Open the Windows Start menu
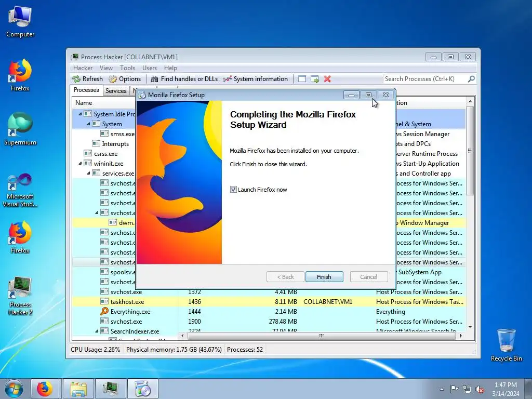This screenshot has width=532, height=399. point(14,389)
